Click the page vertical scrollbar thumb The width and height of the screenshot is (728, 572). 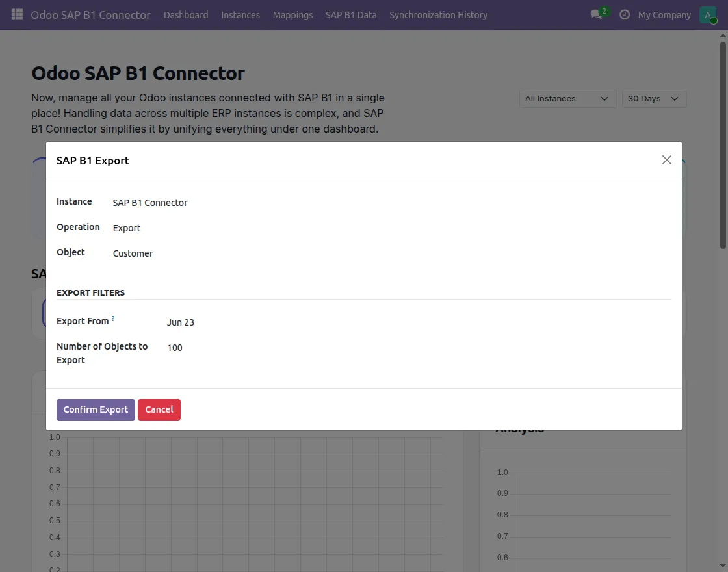[x=723, y=145]
